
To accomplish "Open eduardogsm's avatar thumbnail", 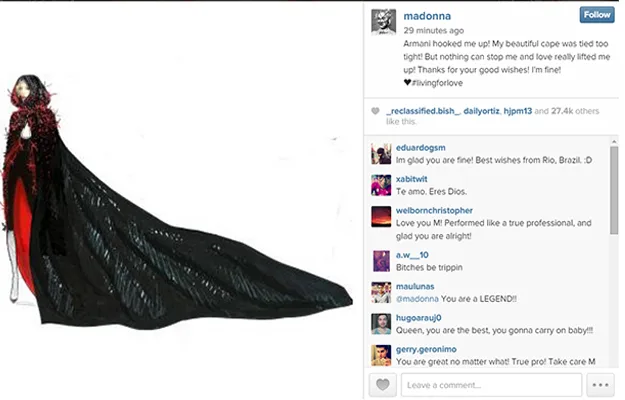I will [x=381, y=154].
